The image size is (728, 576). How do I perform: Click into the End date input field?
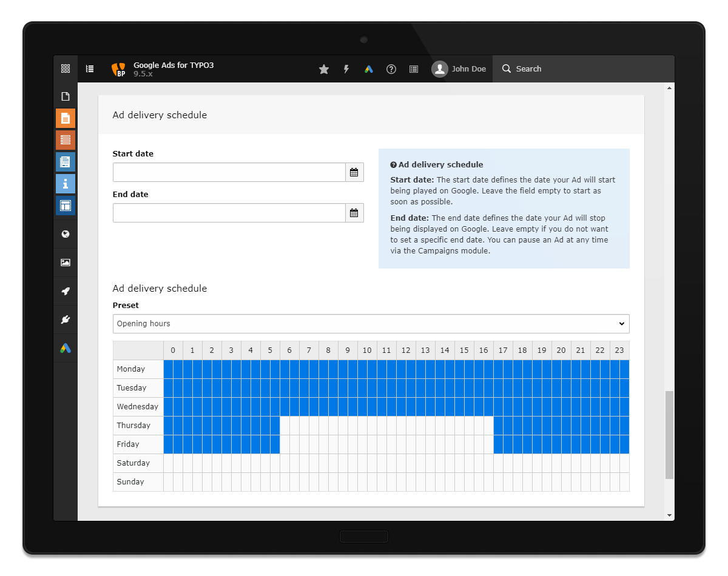click(x=229, y=213)
